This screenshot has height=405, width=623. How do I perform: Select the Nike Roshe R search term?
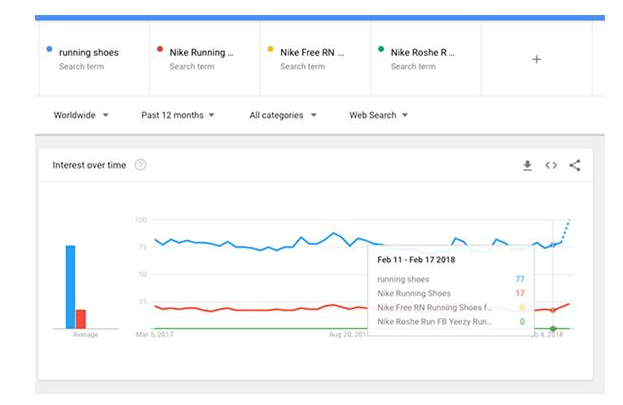[422, 52]
